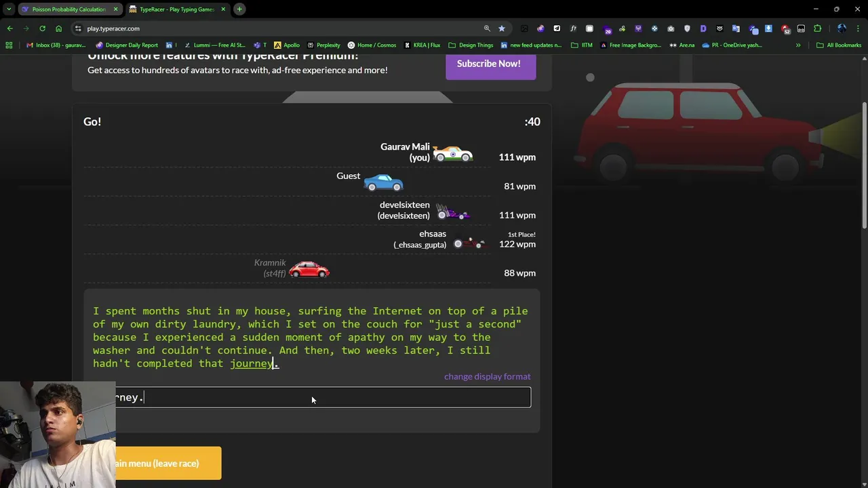Open the IITM bookmark folder

[x=582, y=45]
